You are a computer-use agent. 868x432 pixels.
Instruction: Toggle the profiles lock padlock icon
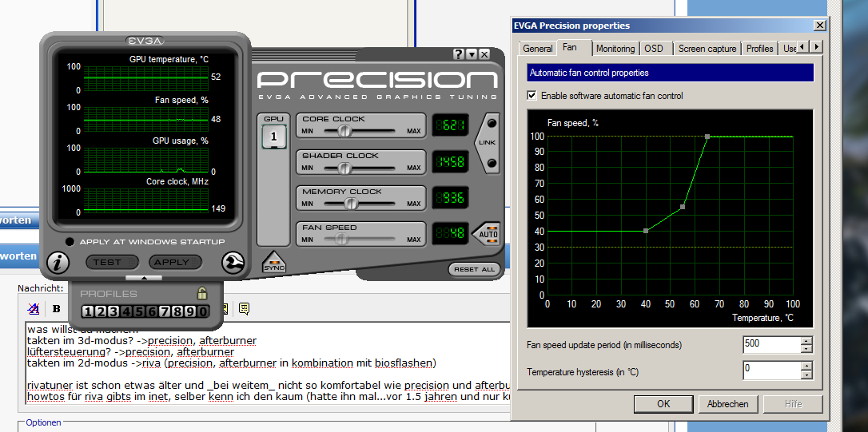202,292
